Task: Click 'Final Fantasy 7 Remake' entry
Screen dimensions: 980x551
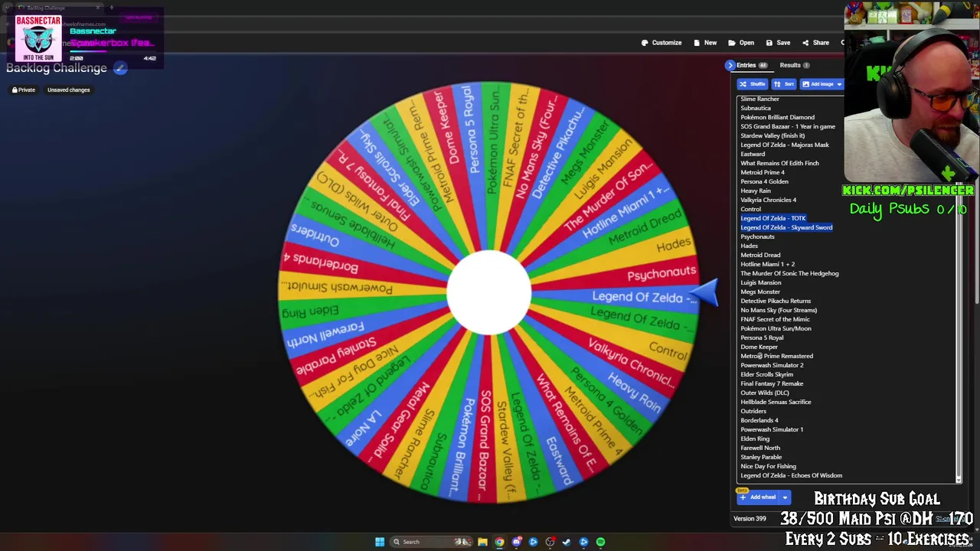Action: point(772,383)
